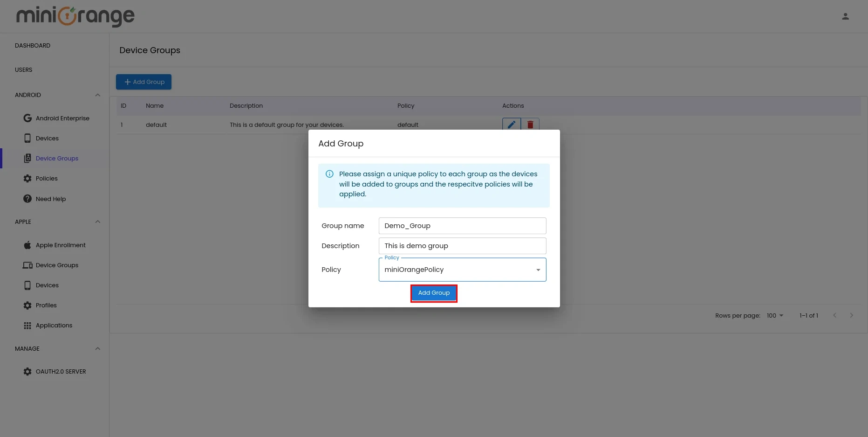Edit the default group using the pencil icon
Image resolution: width=868 pixels, height=437 pixels.
(511, 125)
